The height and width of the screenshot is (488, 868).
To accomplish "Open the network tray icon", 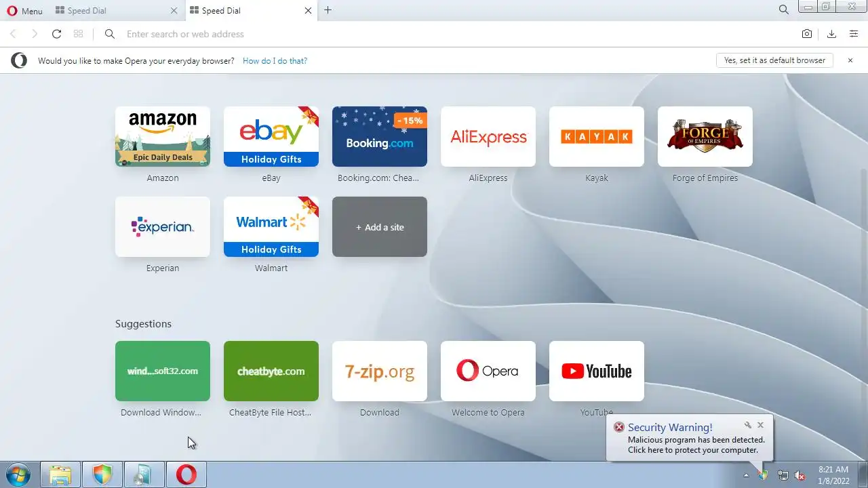I will point(783,475).
